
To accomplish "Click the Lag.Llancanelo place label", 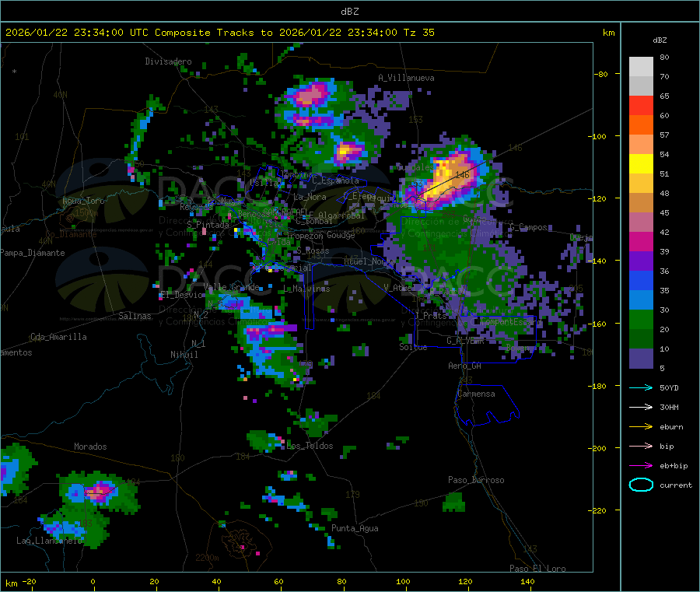I will click(50, 541).
